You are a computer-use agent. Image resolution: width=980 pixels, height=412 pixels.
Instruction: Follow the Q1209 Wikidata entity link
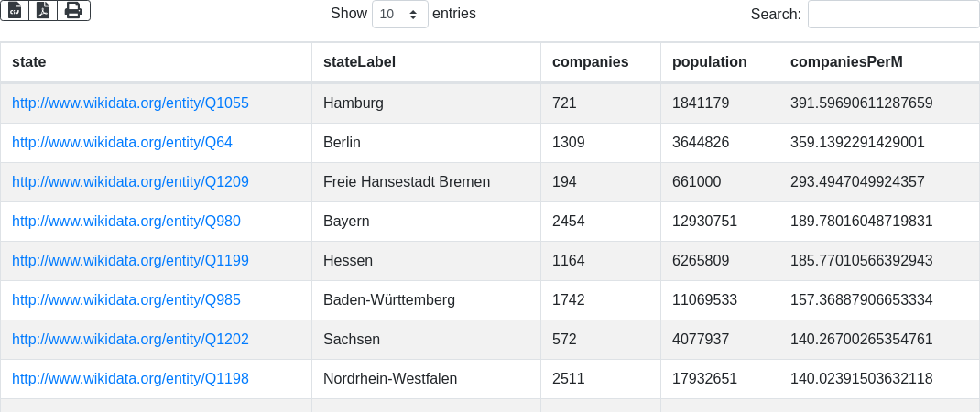point(130,182)
